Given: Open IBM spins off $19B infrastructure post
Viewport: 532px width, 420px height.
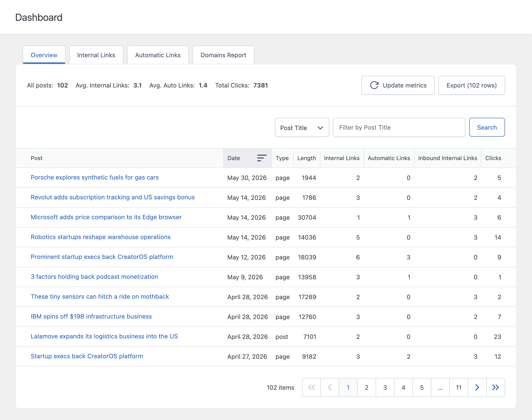Looking at the screenshot, I should (x=91, y=316).
